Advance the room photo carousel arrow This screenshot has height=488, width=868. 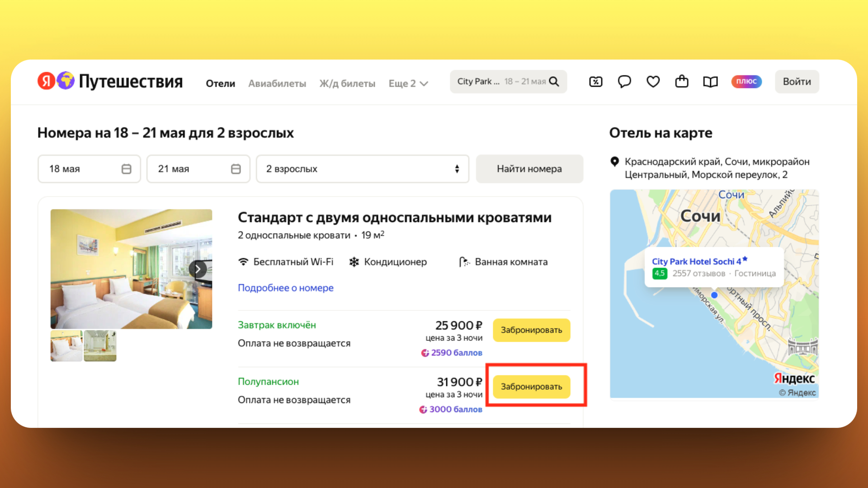[198, 268]
